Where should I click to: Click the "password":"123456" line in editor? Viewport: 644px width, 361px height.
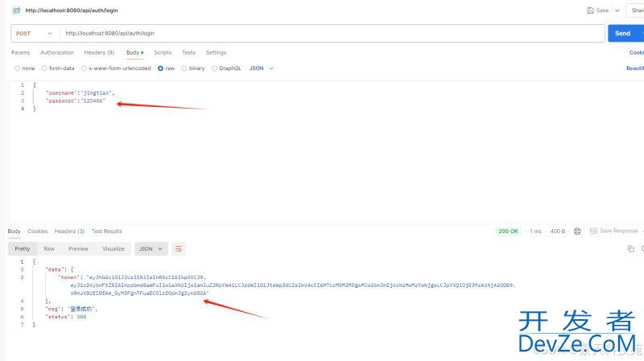tap(76, 101)
